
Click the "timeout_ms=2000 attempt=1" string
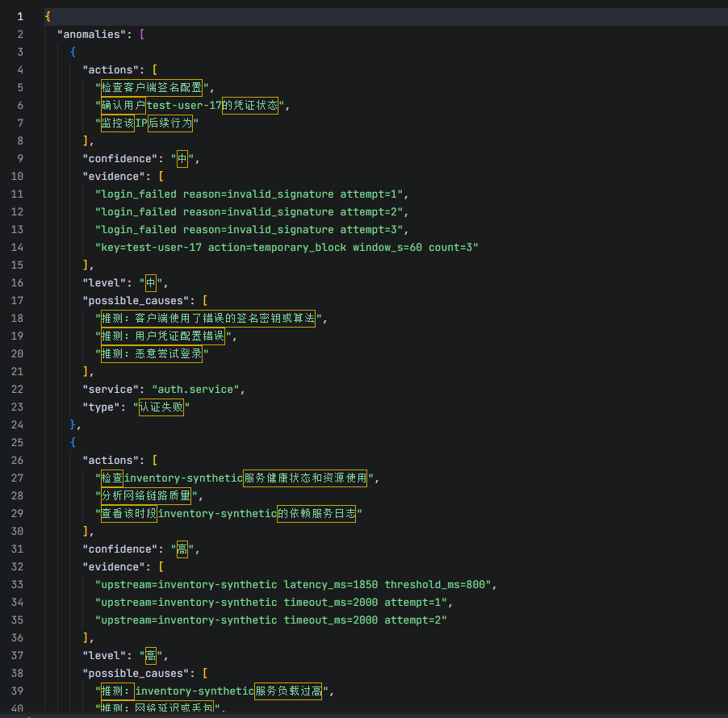(x=271, y=603)
